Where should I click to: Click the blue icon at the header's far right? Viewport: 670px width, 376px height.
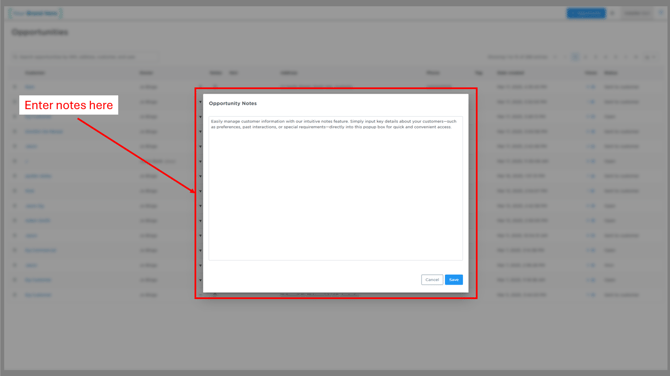pyautogui.click(x=661, y=13)
